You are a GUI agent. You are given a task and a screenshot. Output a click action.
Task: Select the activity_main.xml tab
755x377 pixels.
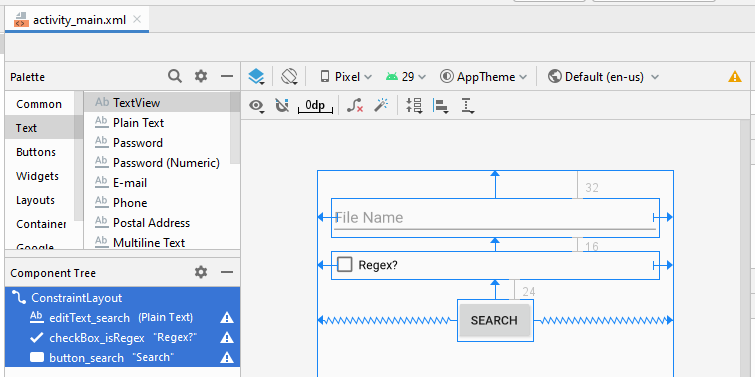coord(78,20)
